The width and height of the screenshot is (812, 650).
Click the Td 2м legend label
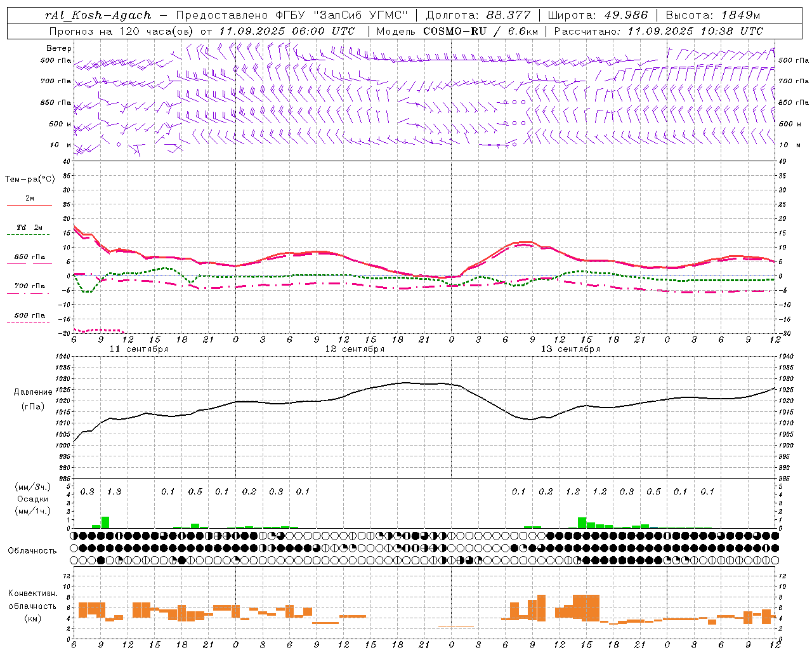point(29,227)
